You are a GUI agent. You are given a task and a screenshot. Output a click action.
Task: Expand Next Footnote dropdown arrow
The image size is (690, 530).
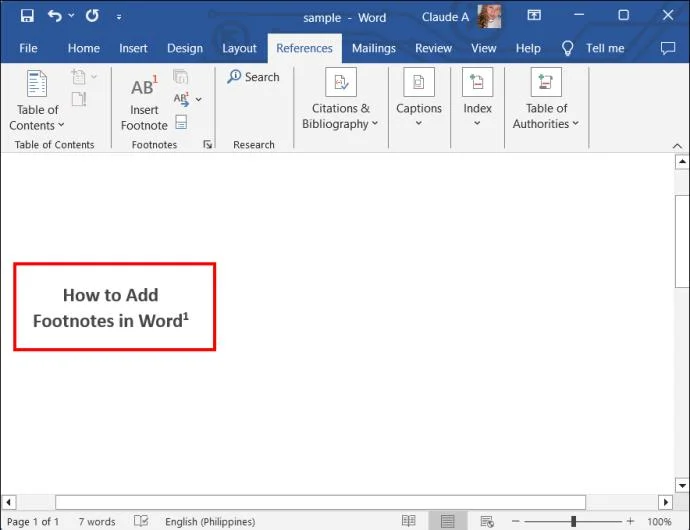coord(199,99)
